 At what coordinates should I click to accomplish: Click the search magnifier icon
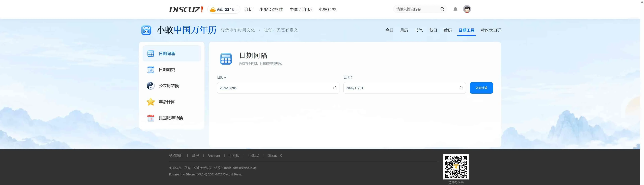pyautogui.click(x=442, y=9)
